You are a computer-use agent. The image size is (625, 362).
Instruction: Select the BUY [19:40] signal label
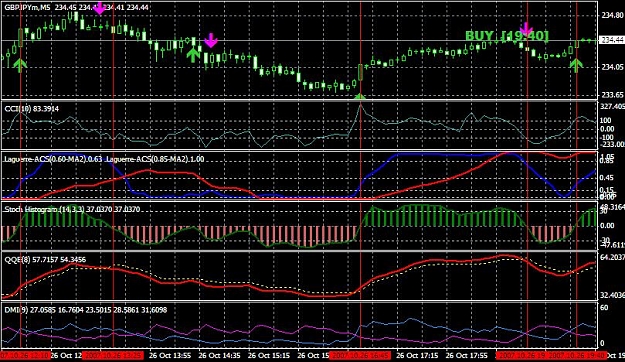[x=507, y=36]
